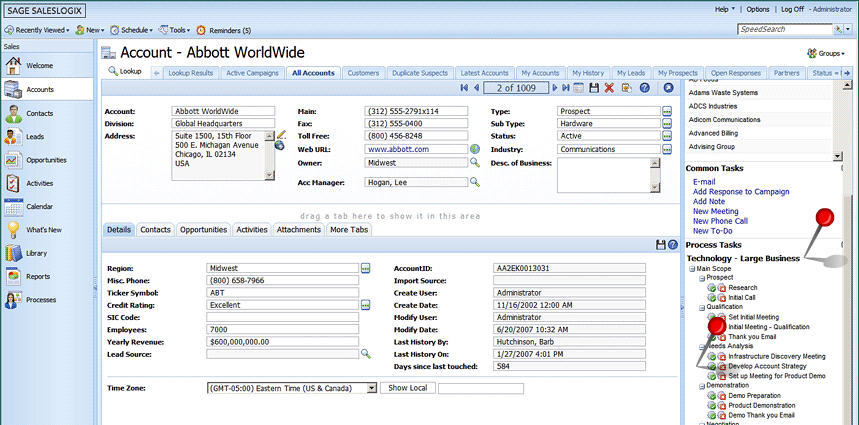Open help from the top toolbar question mark
The width and height of the screenshot is (859, 425).
(x=645, y=88)
